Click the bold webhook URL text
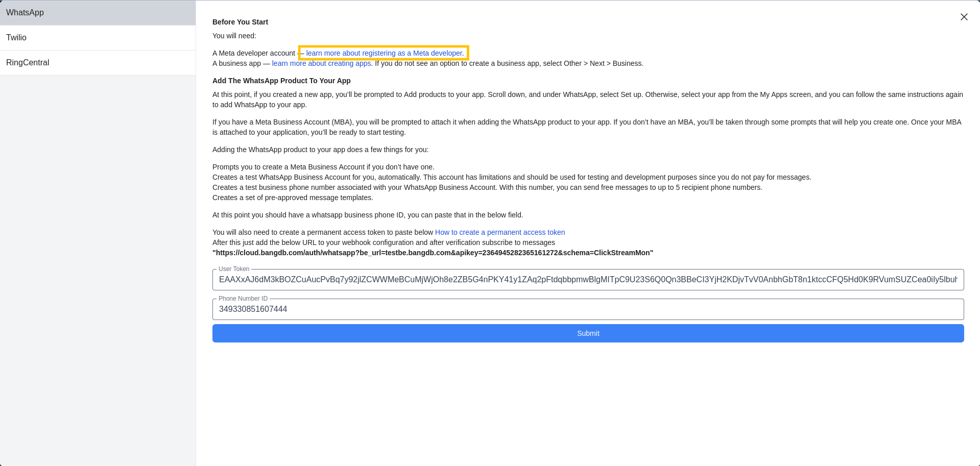980x466 pixels. [433, 253]
